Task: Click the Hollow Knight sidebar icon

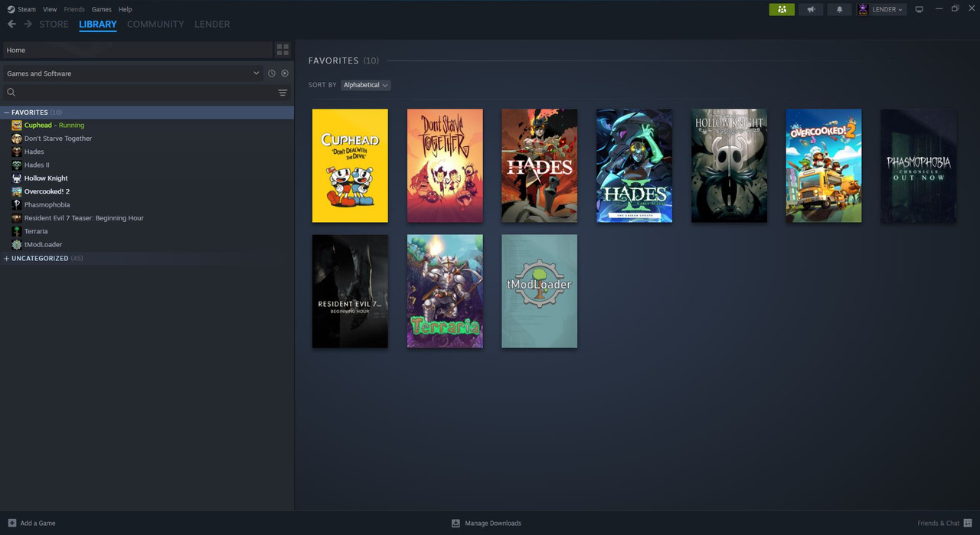Action: tap(17, 178)
